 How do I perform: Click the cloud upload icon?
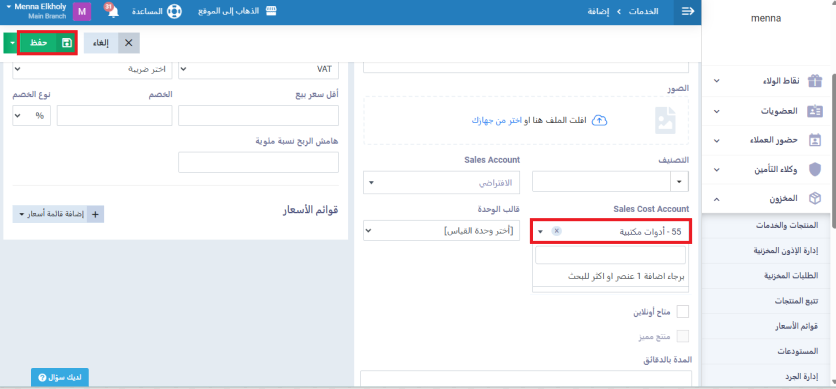coord(600,120)
